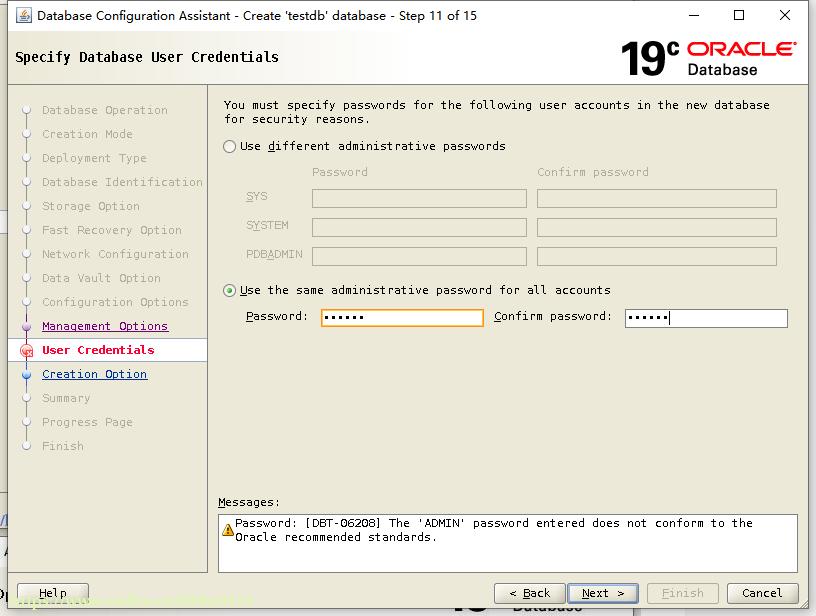Select 'Use different administrative passwords' radio button
The width and height of the screenshot is (816, 616).
click(x=230, y=146)
